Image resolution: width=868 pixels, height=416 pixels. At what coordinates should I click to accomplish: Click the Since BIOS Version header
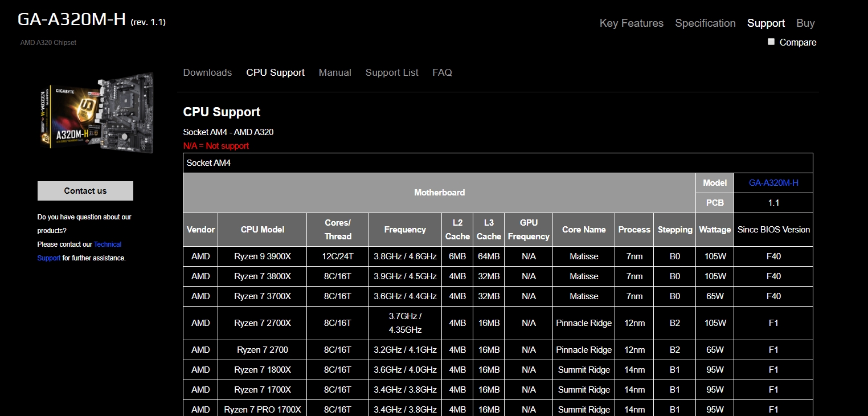(773, 230)
